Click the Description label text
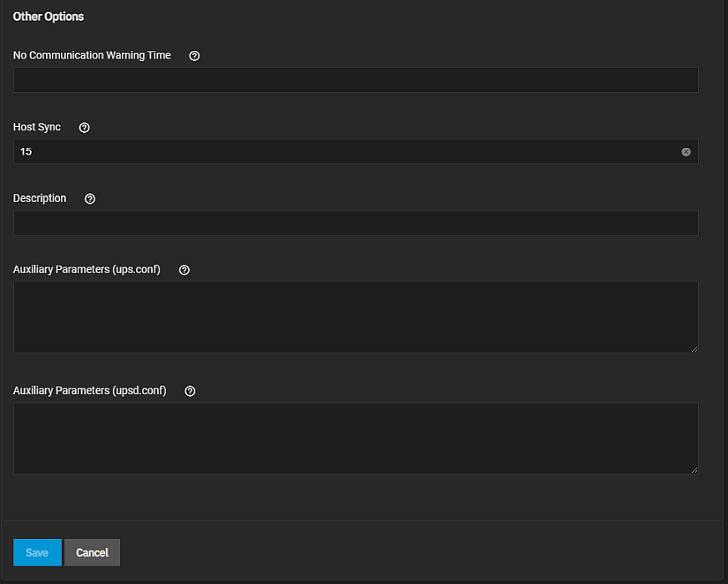Screen dimensions: 728x584 click(39, 198)
